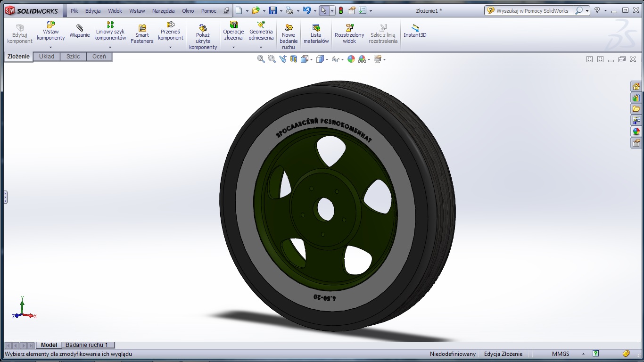Click the Save floppy icon
Image resolution: width=644 pixels, height=362 pixels.
tap(273, 10)
